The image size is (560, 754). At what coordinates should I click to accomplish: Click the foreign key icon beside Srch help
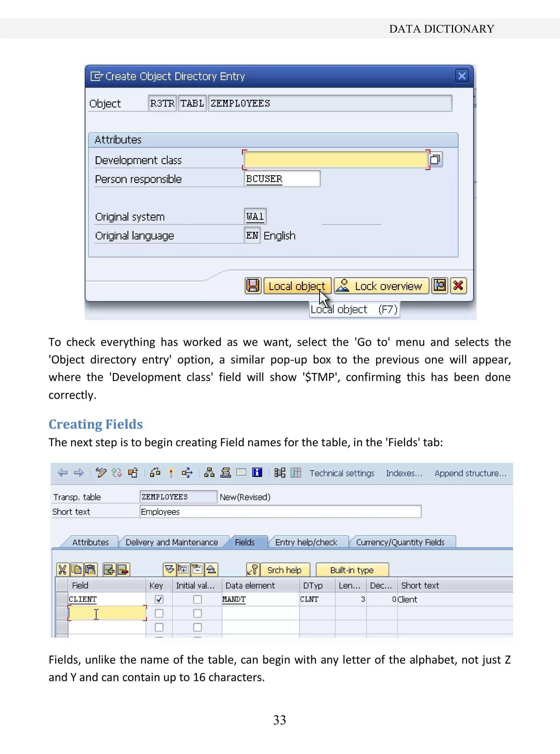[x=253, y=570]
